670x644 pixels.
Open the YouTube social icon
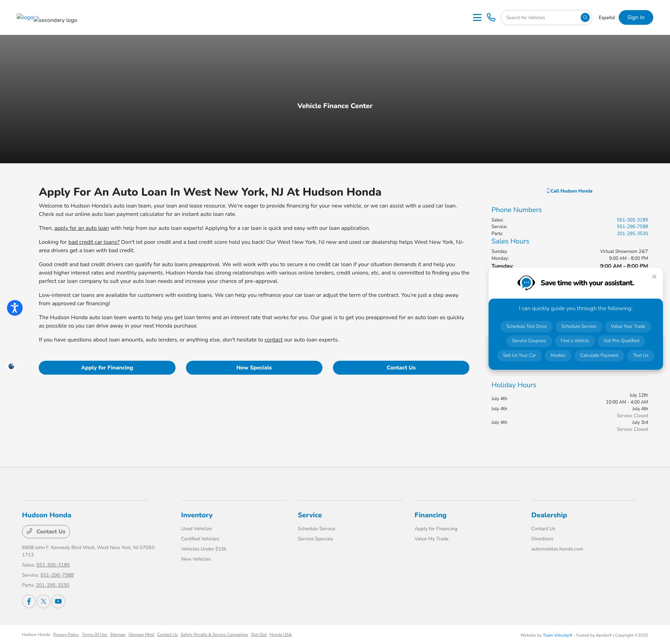point(58,601)
